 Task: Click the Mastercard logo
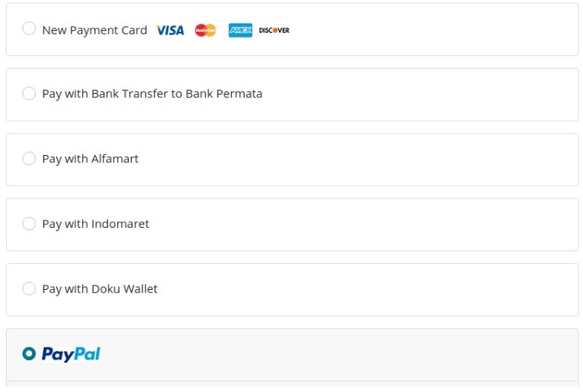tap(205, 30)
